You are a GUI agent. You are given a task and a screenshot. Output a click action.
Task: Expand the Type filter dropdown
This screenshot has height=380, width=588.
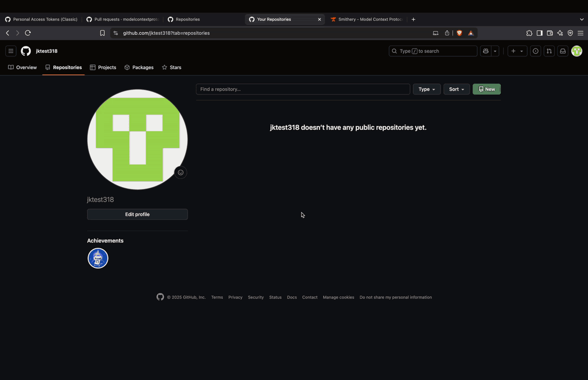click(x=426, y=89)
